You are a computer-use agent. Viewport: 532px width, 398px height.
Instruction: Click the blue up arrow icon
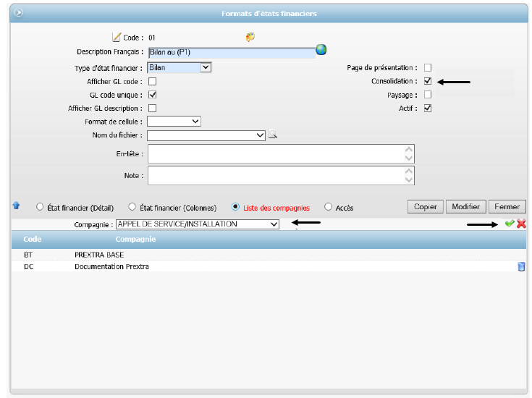[x=17, y=206]
